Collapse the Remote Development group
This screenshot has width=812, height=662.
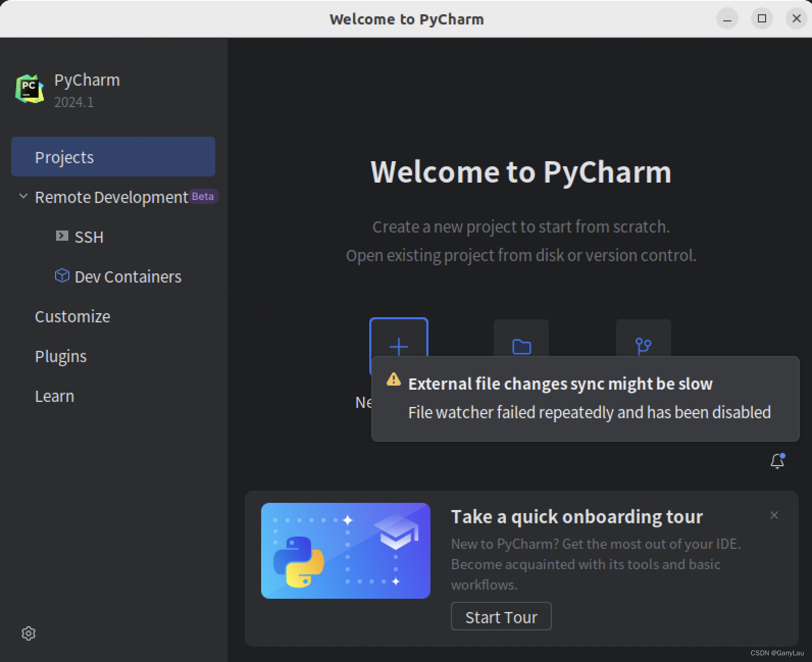pos(23,196)
